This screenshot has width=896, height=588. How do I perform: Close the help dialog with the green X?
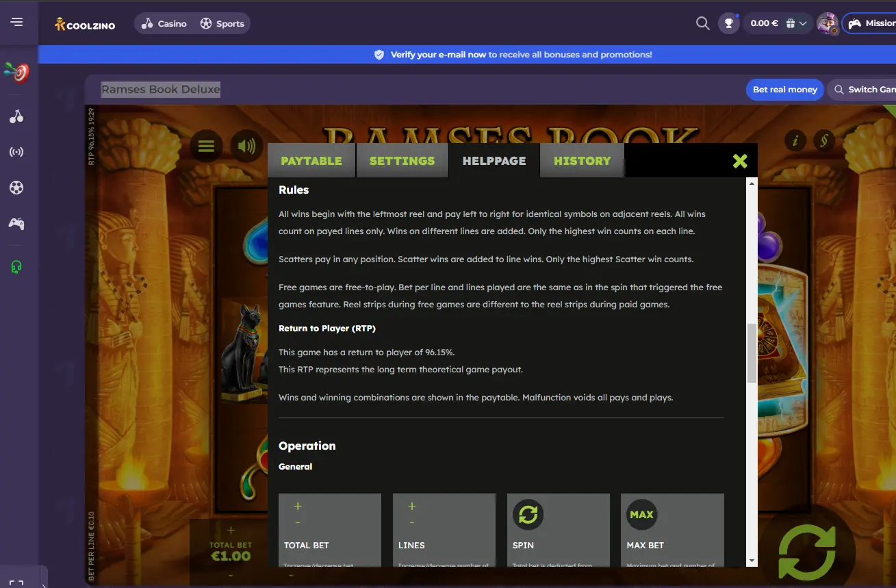pyautogui.click(x=740, y=161)
